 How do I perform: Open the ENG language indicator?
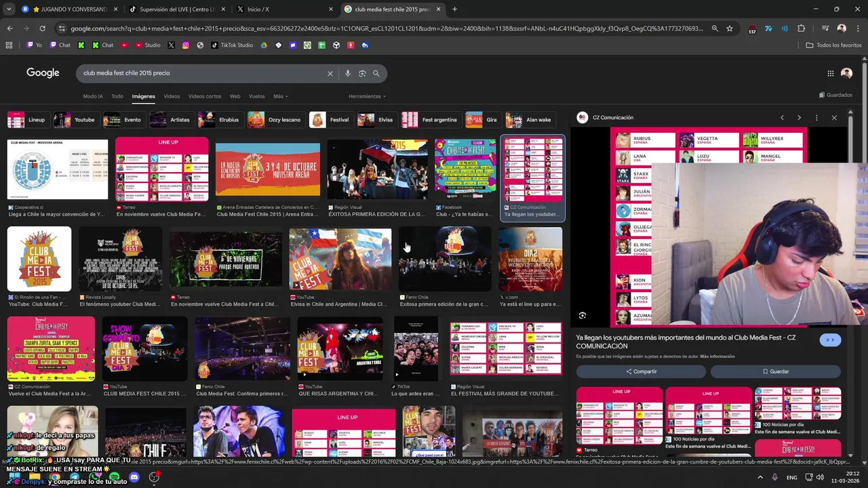coord(791,477)
